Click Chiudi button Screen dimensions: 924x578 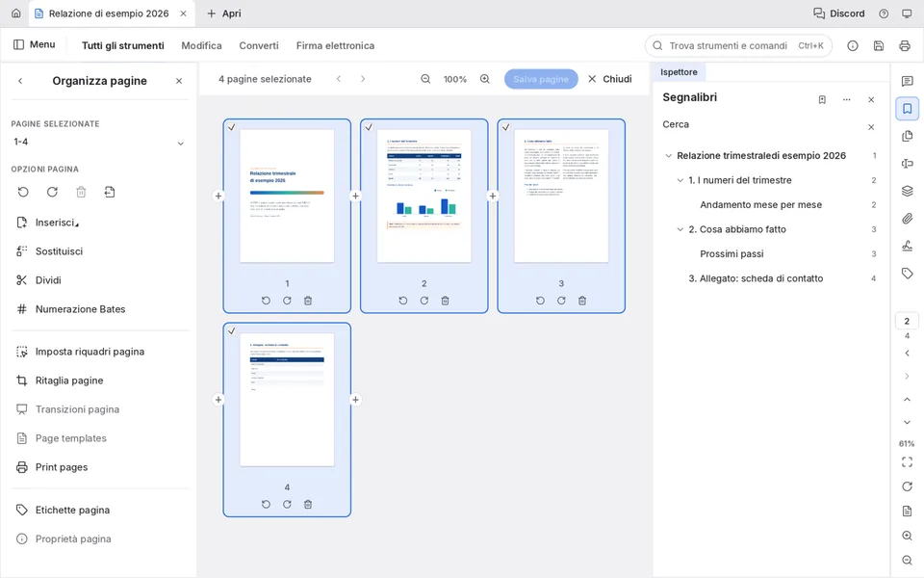click(x=610, y=79)
